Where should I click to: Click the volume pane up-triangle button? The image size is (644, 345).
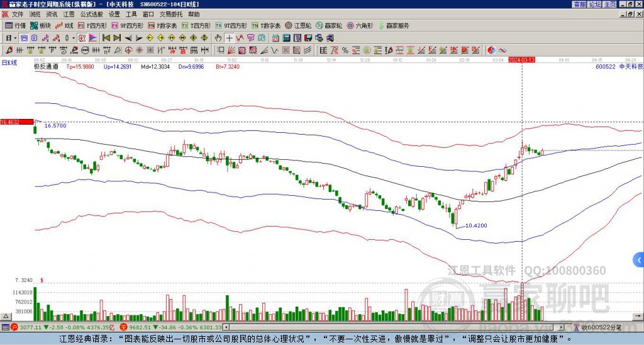[x=6, y=316]
